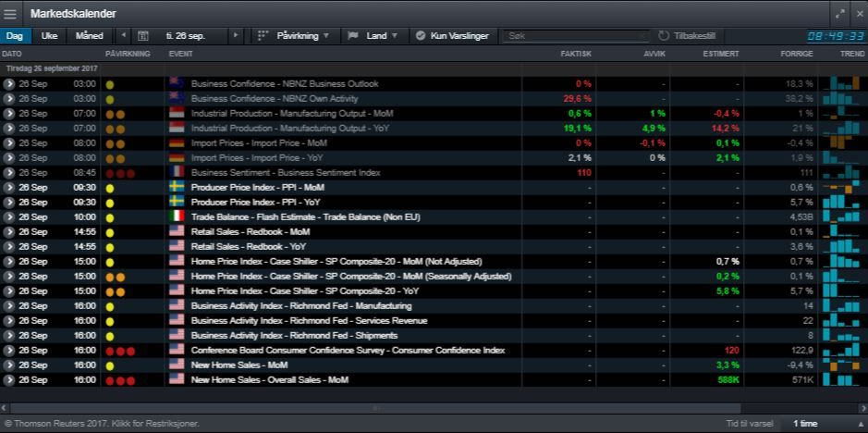868x433 pixels.
Task: Sort by the PÅVIRKNING column header
Action: pos(128,54)
